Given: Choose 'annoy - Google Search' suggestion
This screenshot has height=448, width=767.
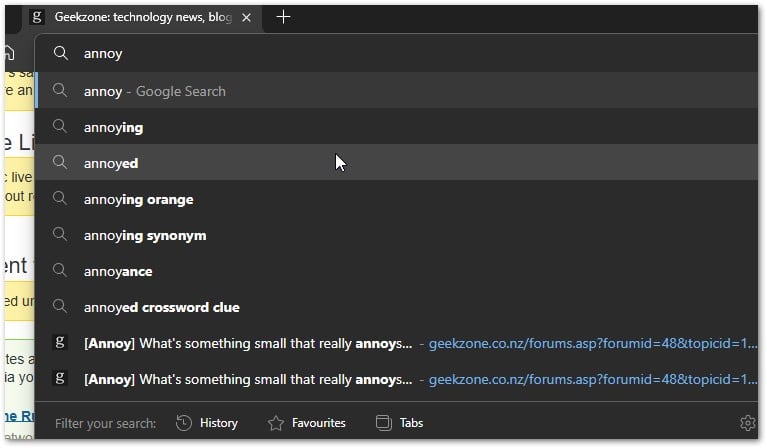Looking at the screenshot, I should point(396,90).
